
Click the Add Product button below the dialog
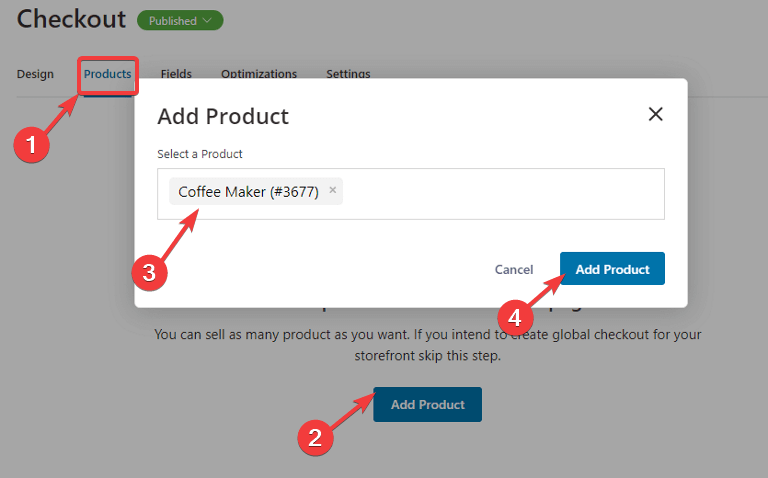pyautogui.click(x=428, y=405)
